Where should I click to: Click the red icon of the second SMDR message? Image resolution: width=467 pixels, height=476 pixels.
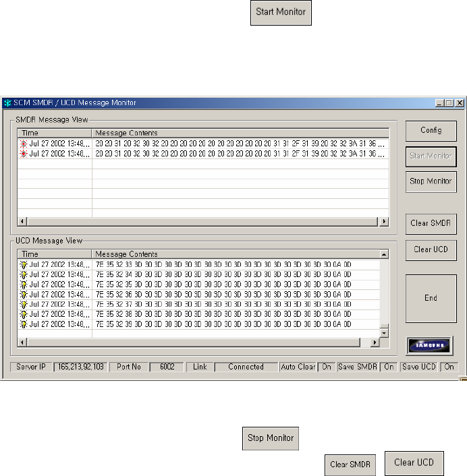[25, 153]
